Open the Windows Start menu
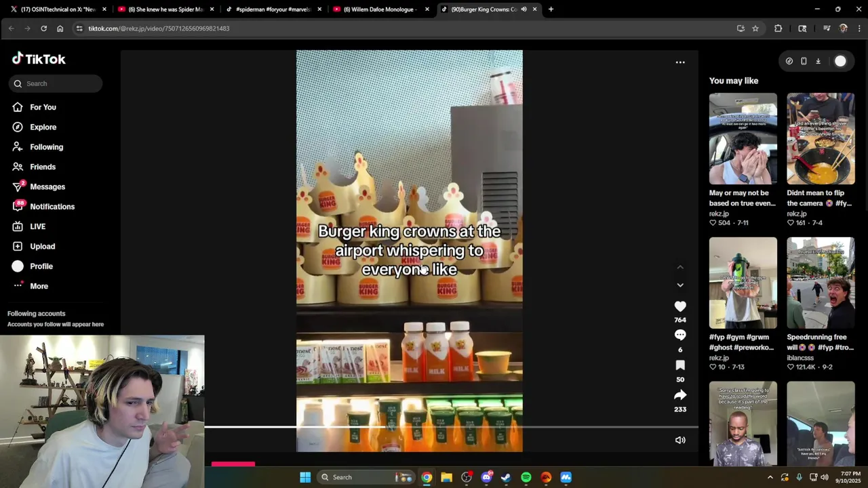Screen dimensions: 868x488 [305, 477]
